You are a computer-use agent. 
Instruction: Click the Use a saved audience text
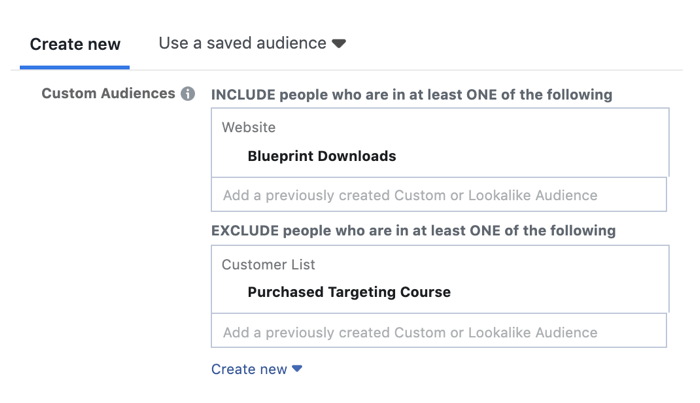click(x=242, y=43)
